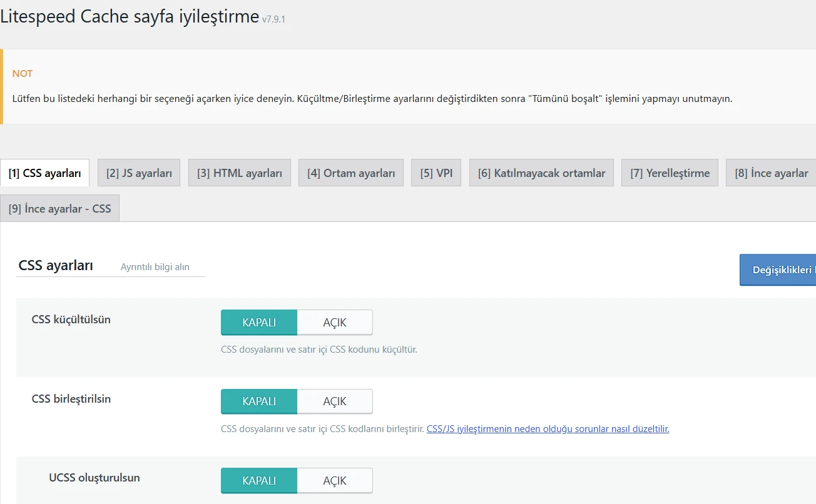The width and height of the screenshot is (816, 504).
Task: Set CSS birleştirilsin to KAPALI
Action: 259,401
